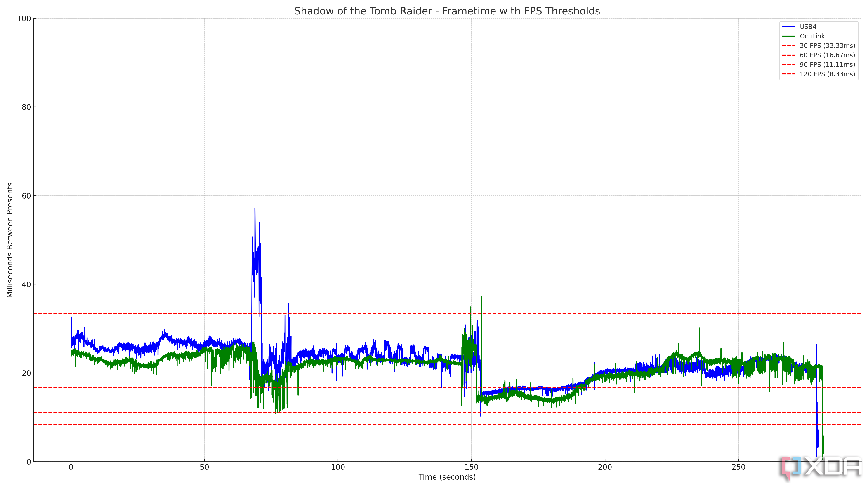Screen dimensions: 868x488
Task: Click the x-axis tick label 100
Action: (x=338, y=467)
